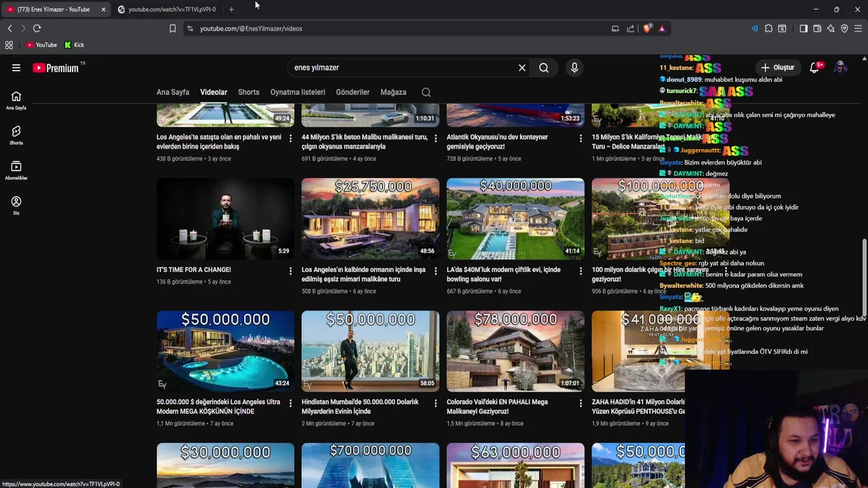Open options for Los Angeles'te satışta olan video
Image resolution: width=868 pixels, height=488 pixels.
[x=290, y=138]
